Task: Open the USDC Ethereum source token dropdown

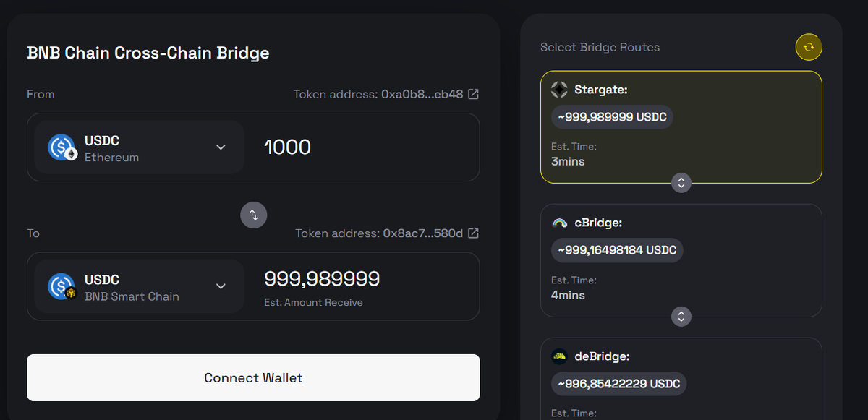Action: (139, 147)
